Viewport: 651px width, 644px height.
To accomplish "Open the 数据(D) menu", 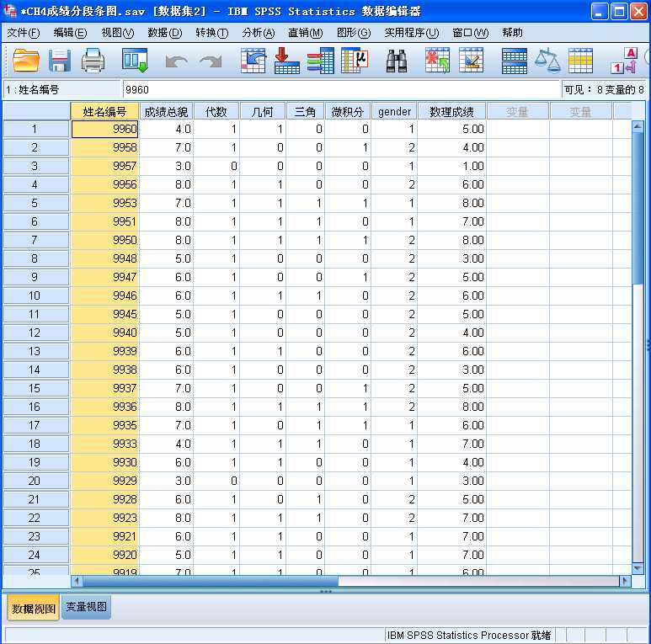I will (x=165, y=33).
